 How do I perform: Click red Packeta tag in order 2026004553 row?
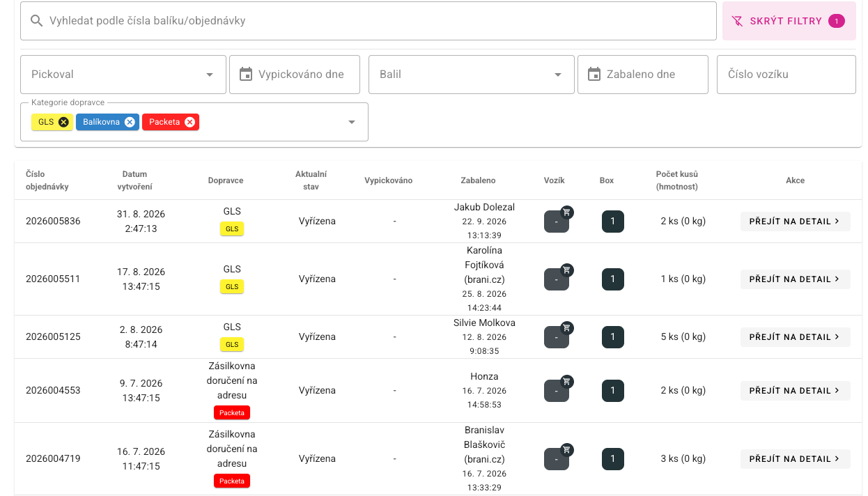[x=232, y=412]
